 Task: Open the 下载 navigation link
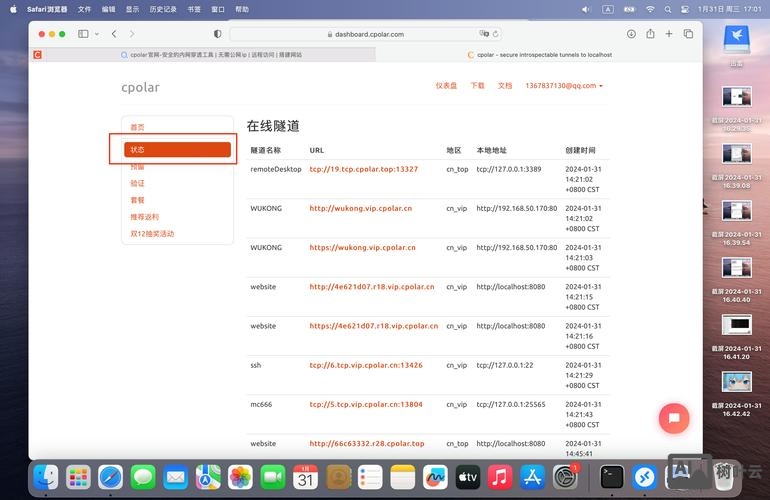pos(477,85)
